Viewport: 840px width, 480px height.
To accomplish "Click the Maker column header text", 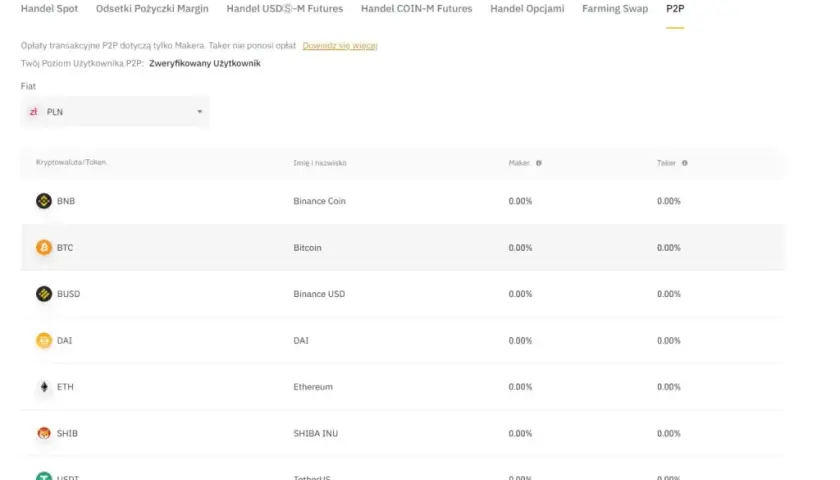I will [519, 163].
